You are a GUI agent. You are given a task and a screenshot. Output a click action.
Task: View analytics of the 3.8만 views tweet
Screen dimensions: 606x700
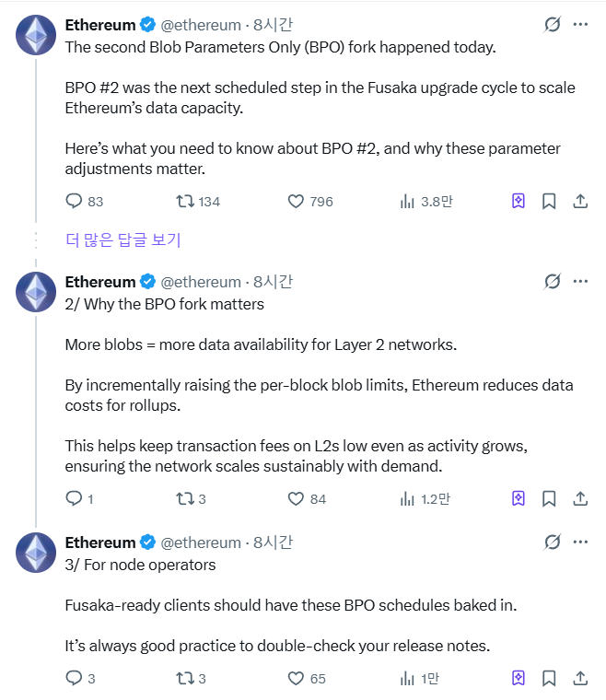[x=406, y=201]
